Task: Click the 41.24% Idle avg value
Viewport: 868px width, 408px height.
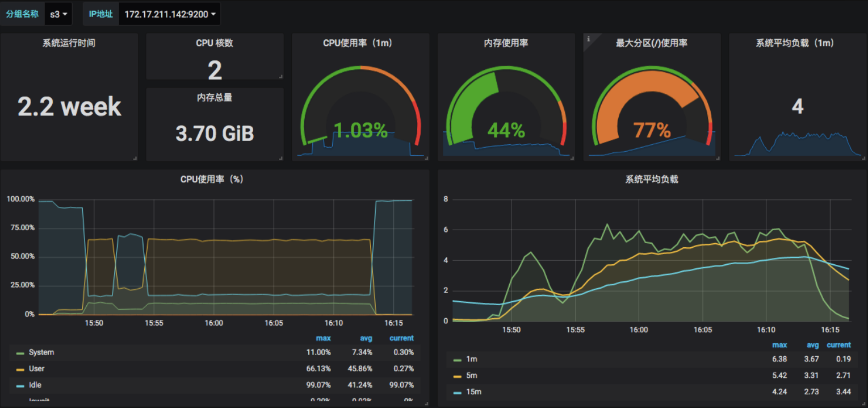Action: point(360,385)
